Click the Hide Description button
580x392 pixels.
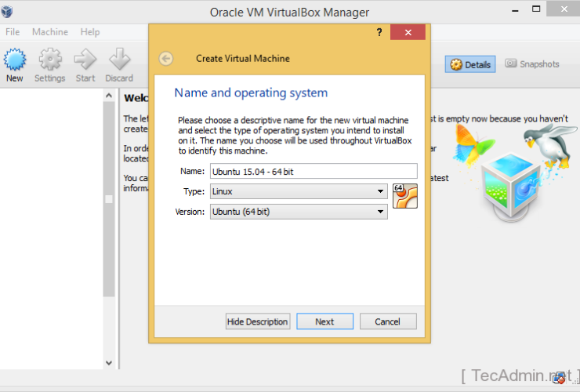(x=258, y=321)
